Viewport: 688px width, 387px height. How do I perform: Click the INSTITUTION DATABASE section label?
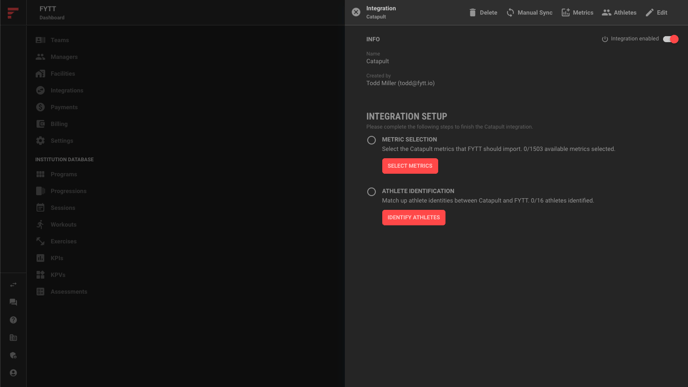64,160
